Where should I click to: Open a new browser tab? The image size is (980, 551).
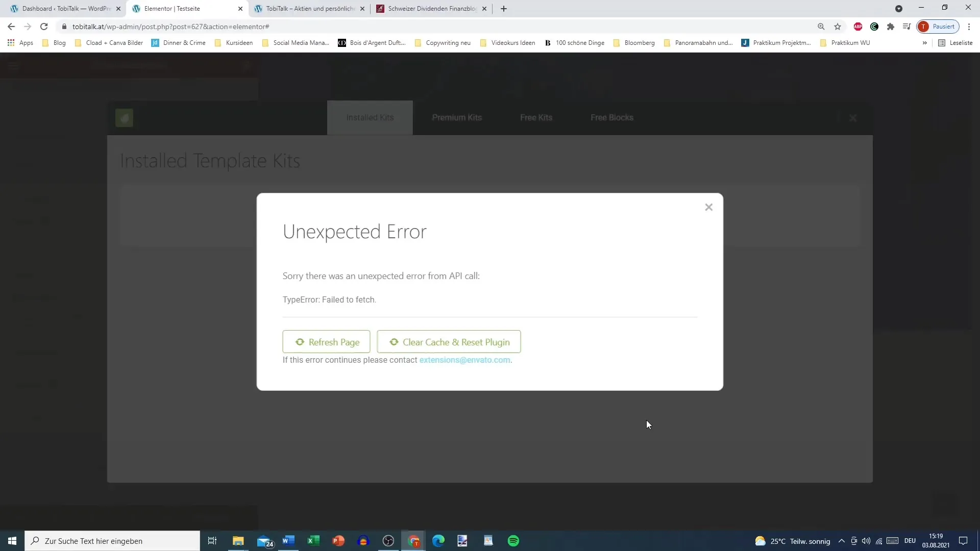pyautogui.click(x=504, y=9)
